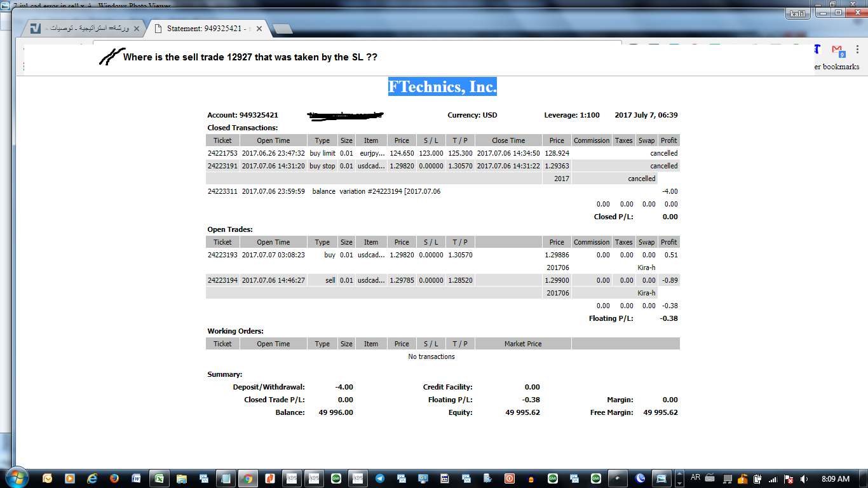
Task: Click the on-screen keyboard tray icon
Action: (710, 478)
